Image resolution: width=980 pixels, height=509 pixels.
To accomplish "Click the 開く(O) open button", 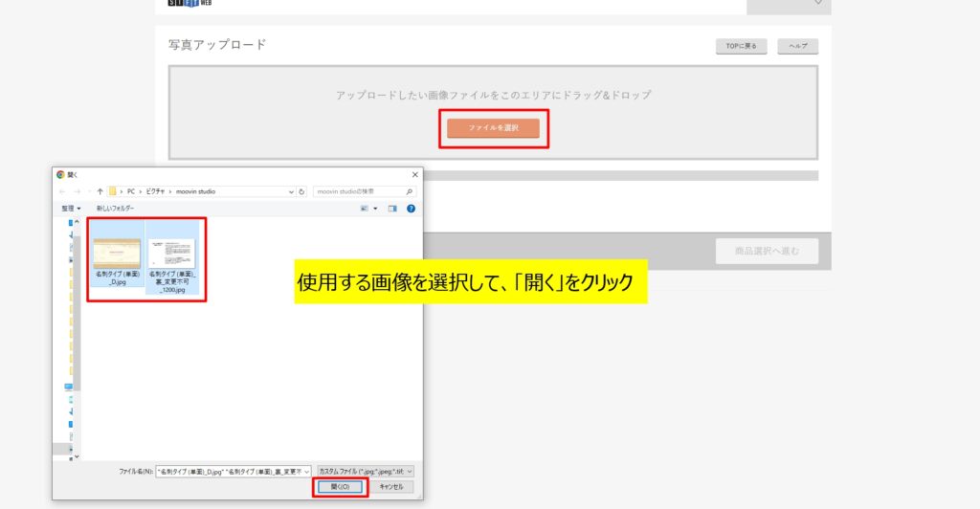I will click(x=340, y=487).
